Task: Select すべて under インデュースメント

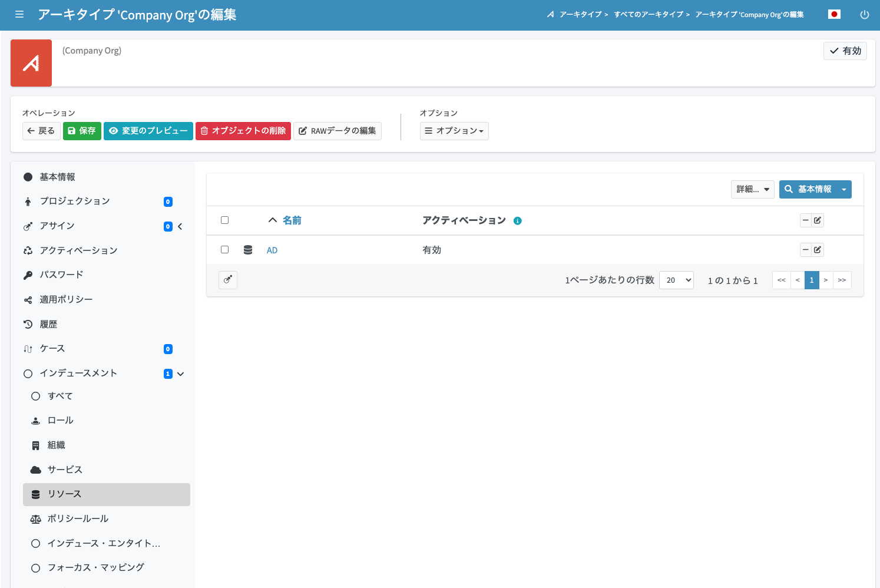Action: [106, 396]
